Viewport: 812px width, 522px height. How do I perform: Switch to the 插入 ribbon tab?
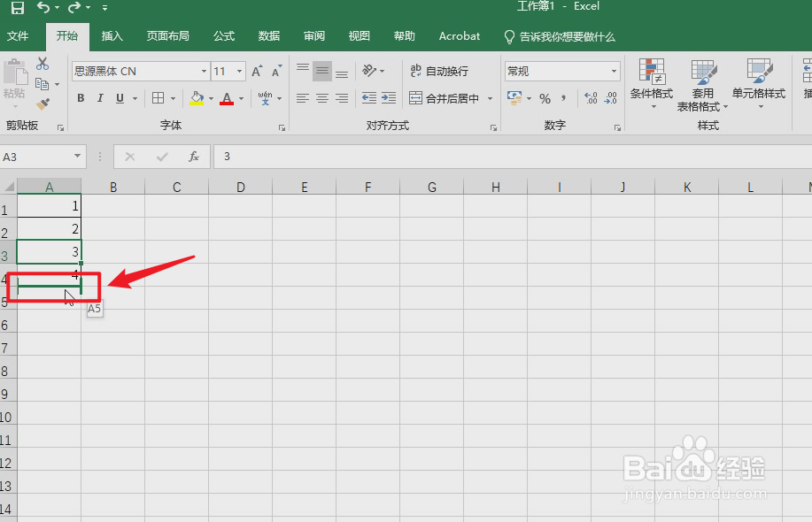[112, 36]
